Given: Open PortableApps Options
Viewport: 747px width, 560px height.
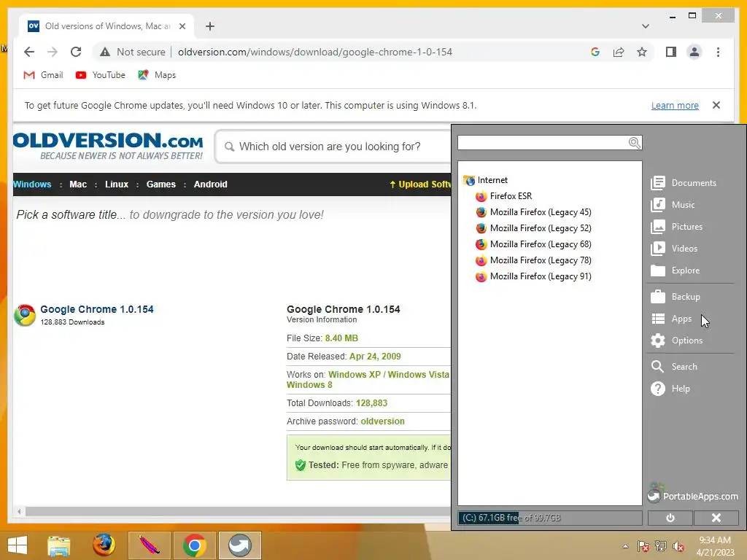Looking at the screenshot, I should click(676, 341).
